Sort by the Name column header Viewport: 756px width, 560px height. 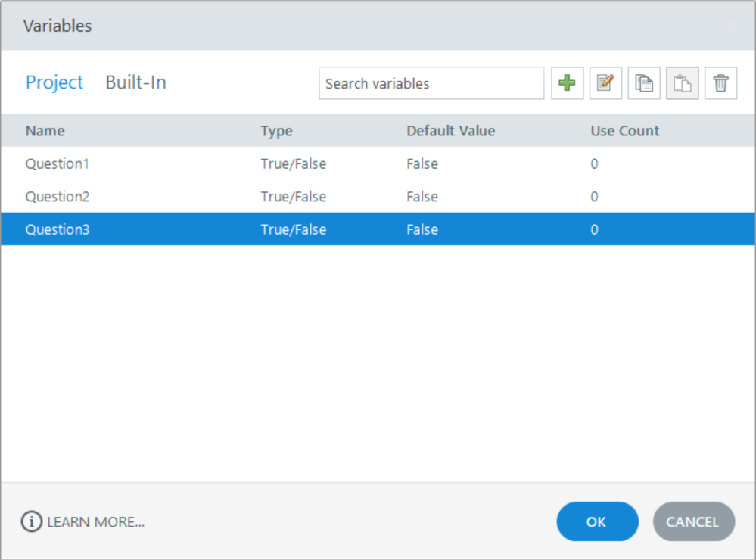click(45, 131)
